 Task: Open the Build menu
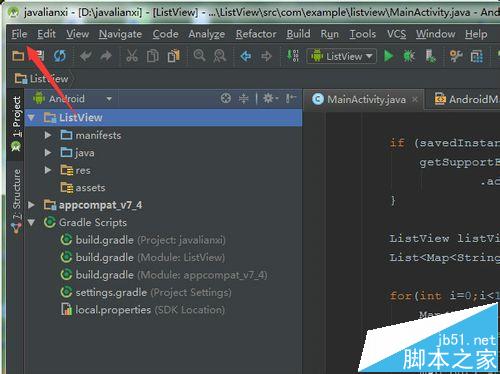coord(298,34)
